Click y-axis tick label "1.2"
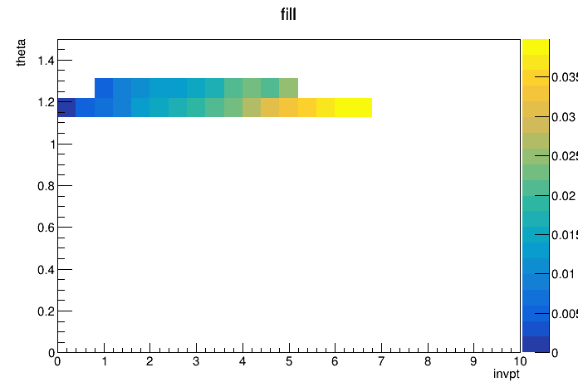 (x=46, y=102)
